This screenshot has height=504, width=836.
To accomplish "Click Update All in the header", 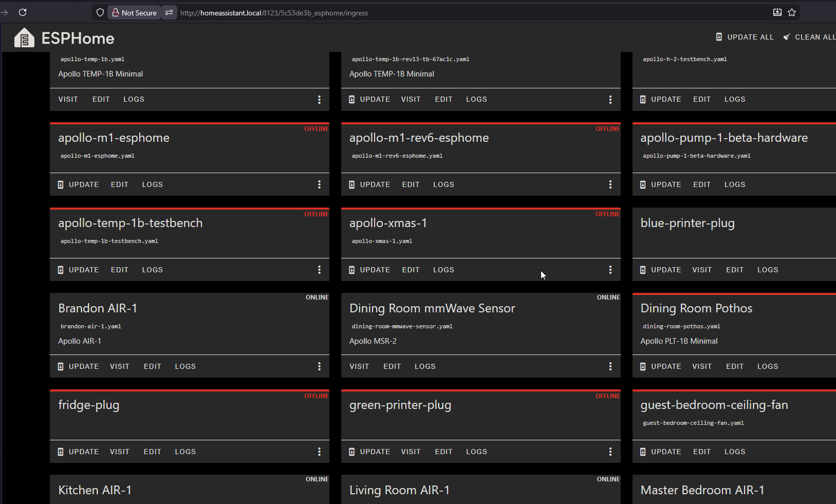I will point(745,37).
